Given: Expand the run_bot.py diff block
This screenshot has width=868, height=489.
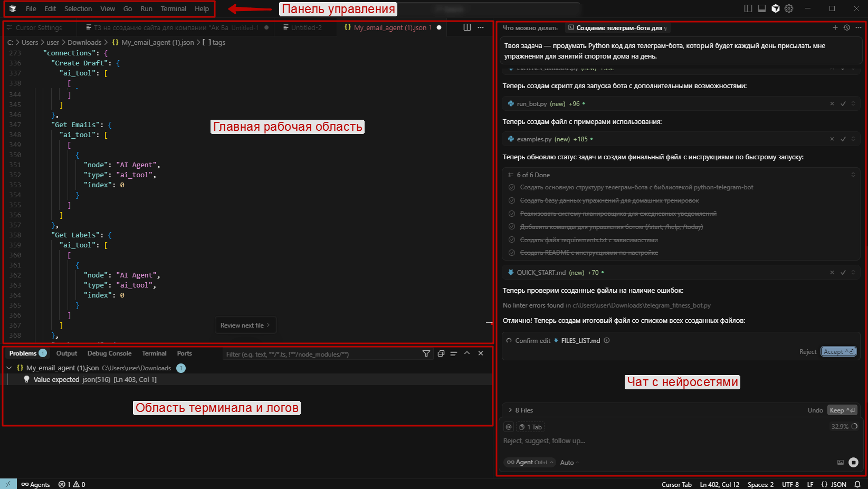Looking at the screenshot, I should 853,104.
